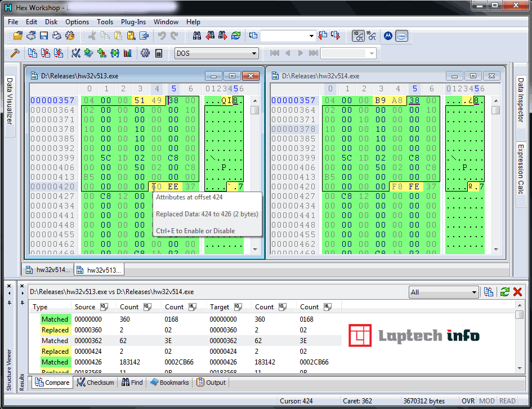The width and height of the screenshot is (532, 409).
Task: Click the hammer tool icon
Action: click(x=15, y=54)
